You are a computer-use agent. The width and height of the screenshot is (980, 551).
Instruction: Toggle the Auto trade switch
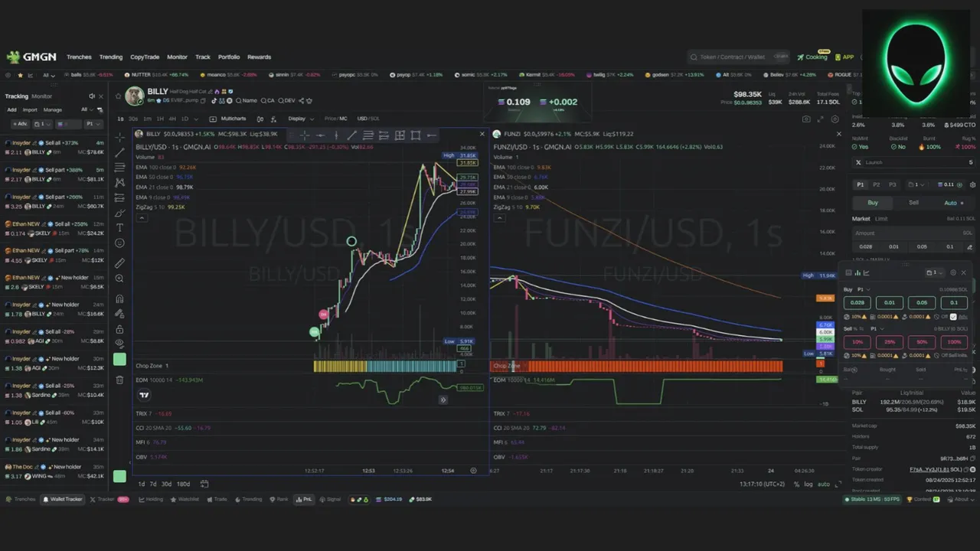[x=954, y=203]
